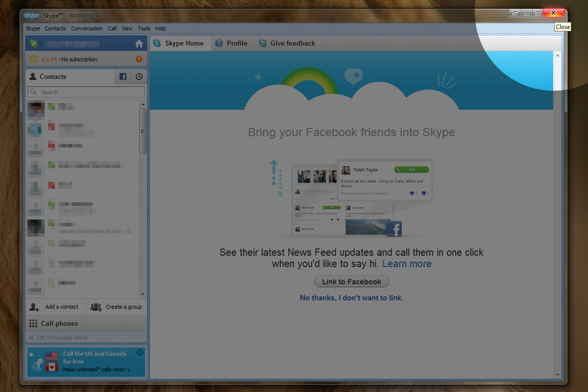The height and width of the screenshot is (392, 588).
Task: Go to Skype Home via house icon
Action: (139, 44)
